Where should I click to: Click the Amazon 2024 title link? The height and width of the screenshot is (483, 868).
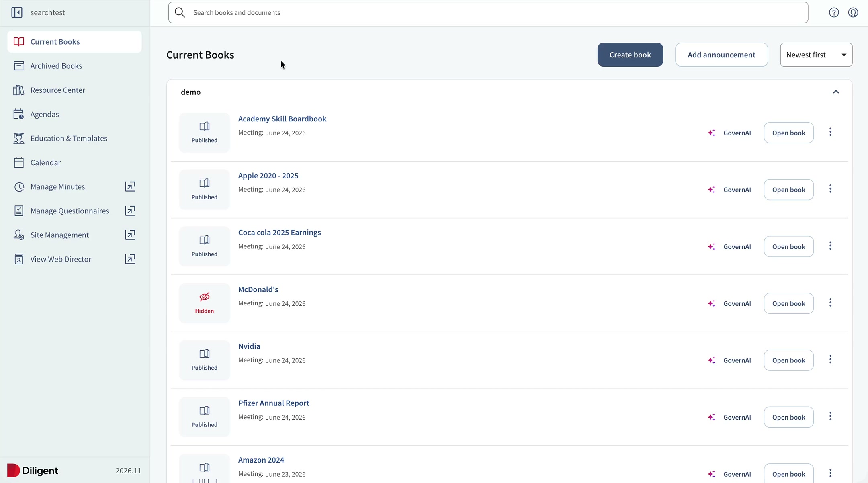(261, 460)
